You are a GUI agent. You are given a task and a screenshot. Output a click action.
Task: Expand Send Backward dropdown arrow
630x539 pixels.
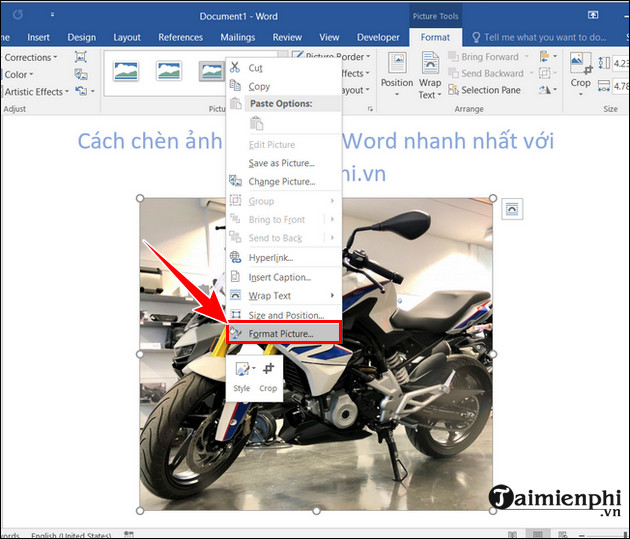coord(531,73)
